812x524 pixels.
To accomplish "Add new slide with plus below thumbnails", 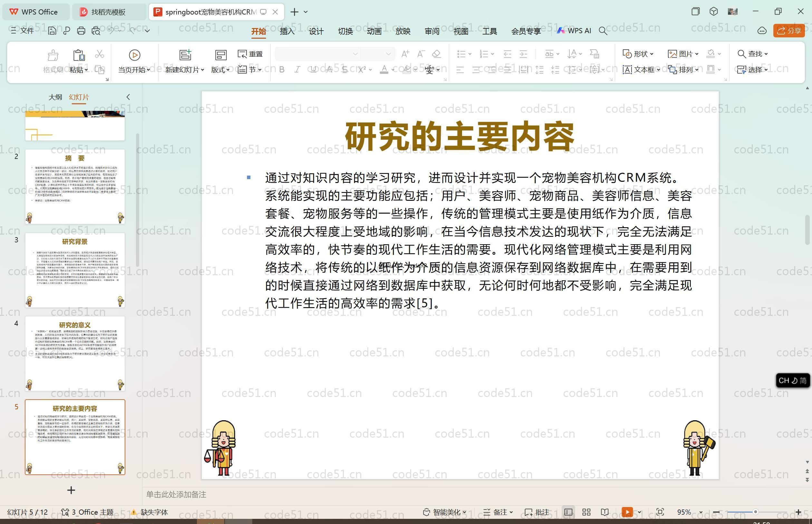I will click(71, 490).
